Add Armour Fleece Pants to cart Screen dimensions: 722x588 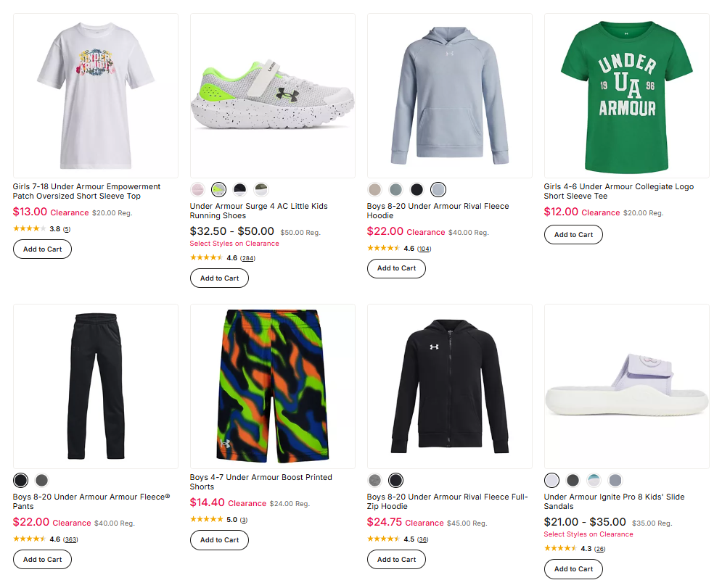[41, 559]
